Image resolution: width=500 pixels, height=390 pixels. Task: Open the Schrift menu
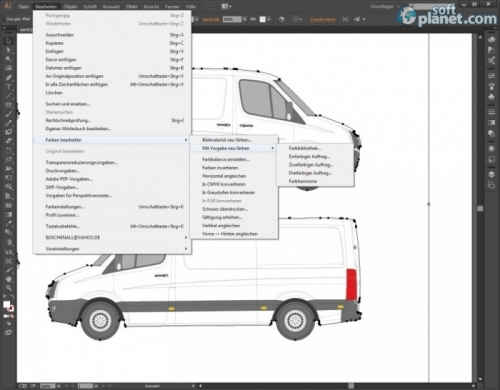tap(90, 7)
